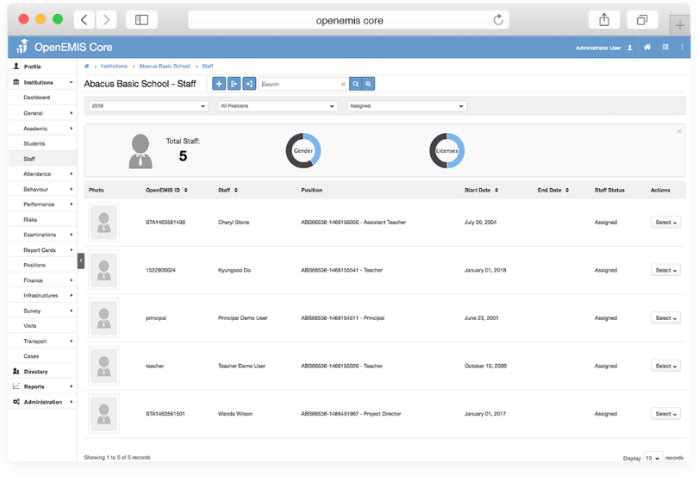699x477 pixels.
Task: Click the Add staff plus button
Action: (x=219, y=84)
